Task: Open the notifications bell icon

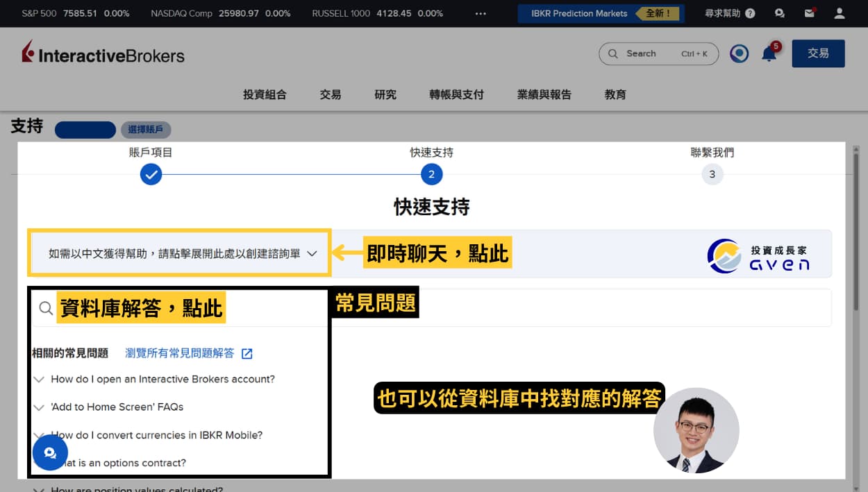Action: tap(769, 53)
